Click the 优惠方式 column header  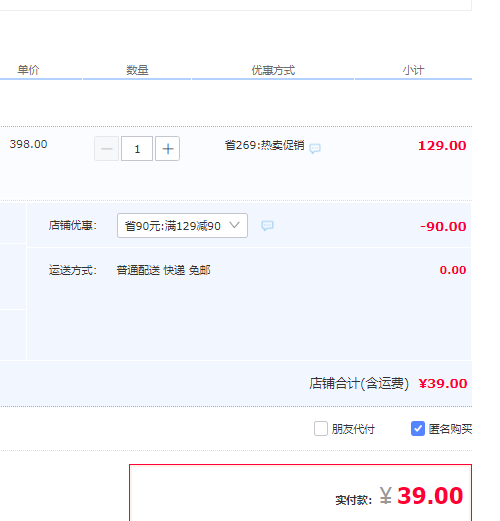coord(273,70)
